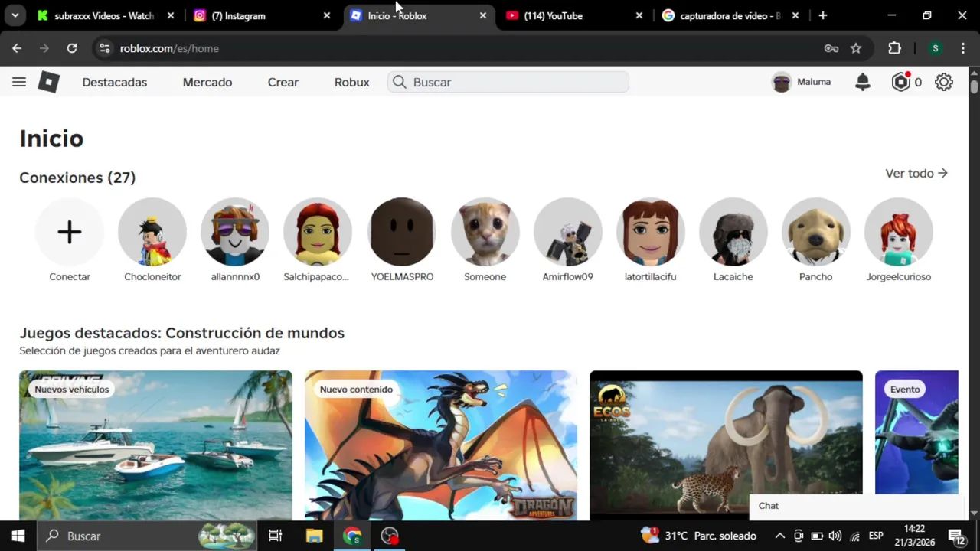Open the tab search dropdown
Viewport: 980px width, 551px height.
[x=15, y=15]
